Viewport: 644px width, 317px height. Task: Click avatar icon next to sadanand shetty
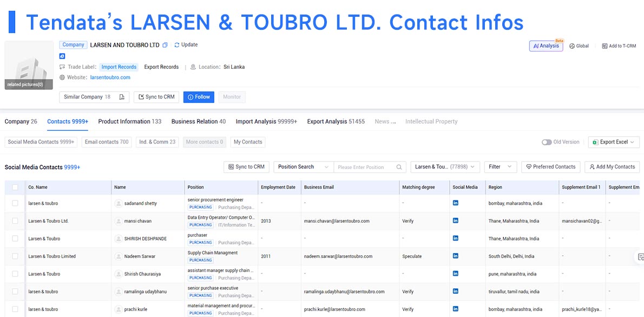119,203
